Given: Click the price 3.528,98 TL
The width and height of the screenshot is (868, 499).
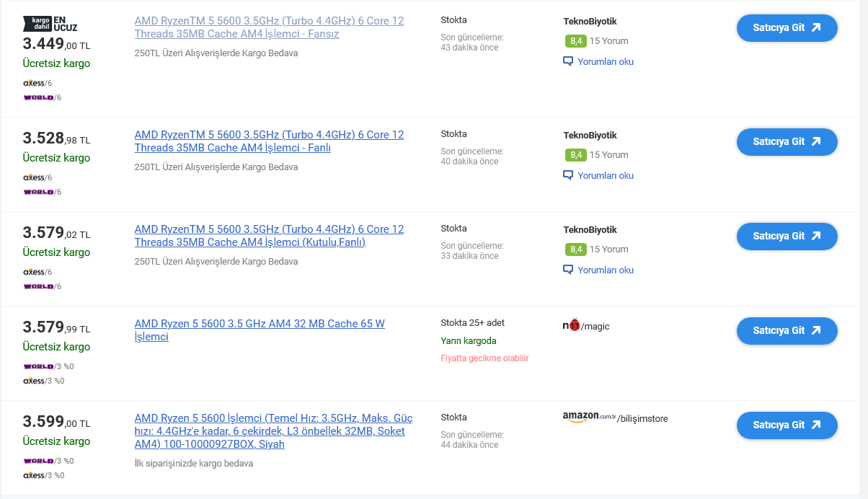Looking at the screenshot, I should 56,138.
